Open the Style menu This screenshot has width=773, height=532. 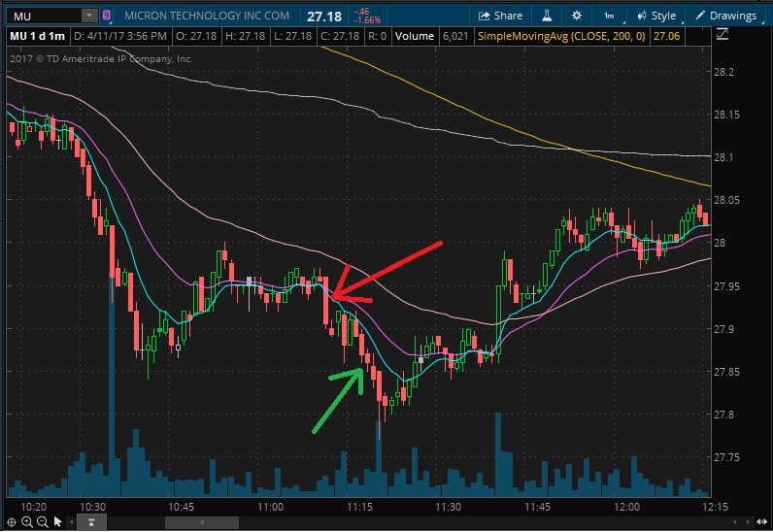[657, 16]
